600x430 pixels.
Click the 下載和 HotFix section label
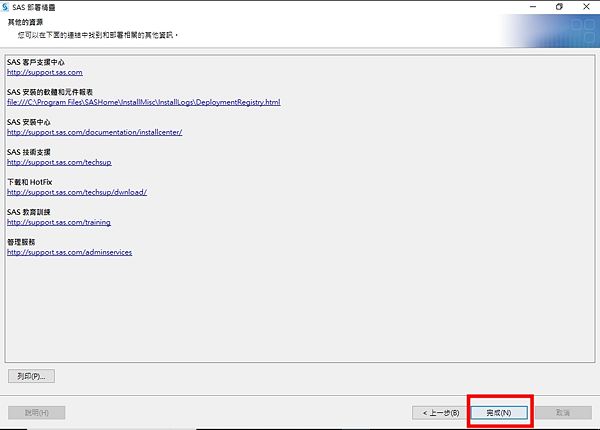pyautogui.click(x=29, y=182)
